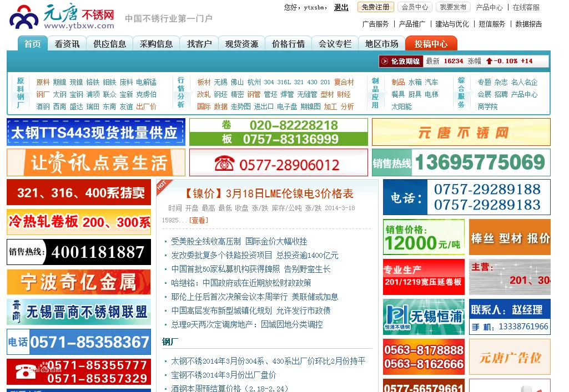Viewport: 569px width, 392px height.
Task: Click the 商学院 link
Action: pyautogui.click(x=488, y=106)
